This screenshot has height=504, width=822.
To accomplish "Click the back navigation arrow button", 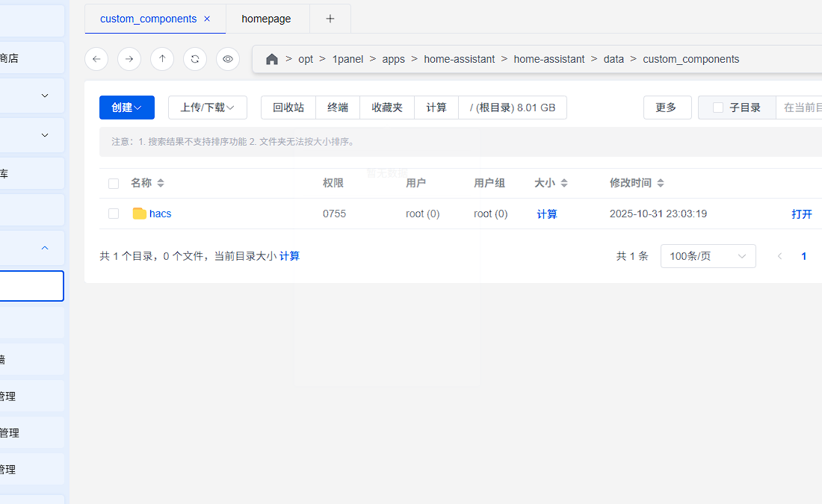I will click(x=96, y=59).
